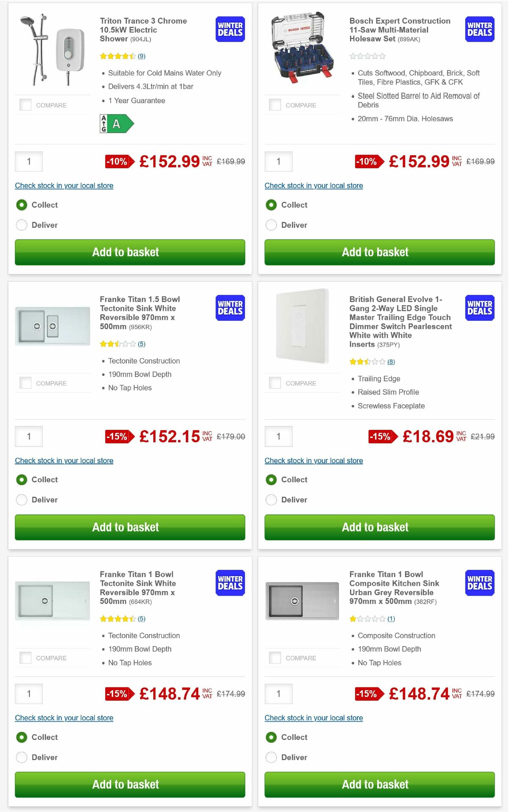Click the energy rating A label
The height and width of the screenshot is (812, 509).
115,124
